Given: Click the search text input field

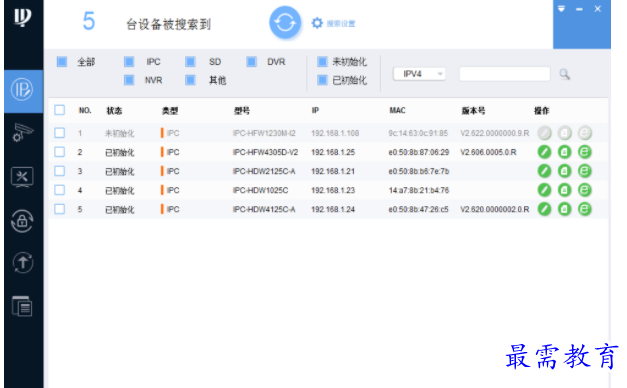Looking at the screenshot, I should (505, 74).
